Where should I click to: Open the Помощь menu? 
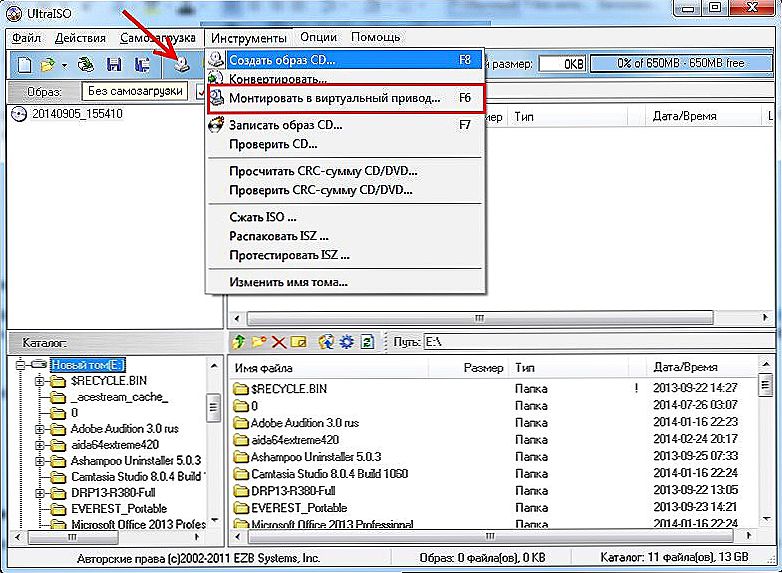pos(376,37)
